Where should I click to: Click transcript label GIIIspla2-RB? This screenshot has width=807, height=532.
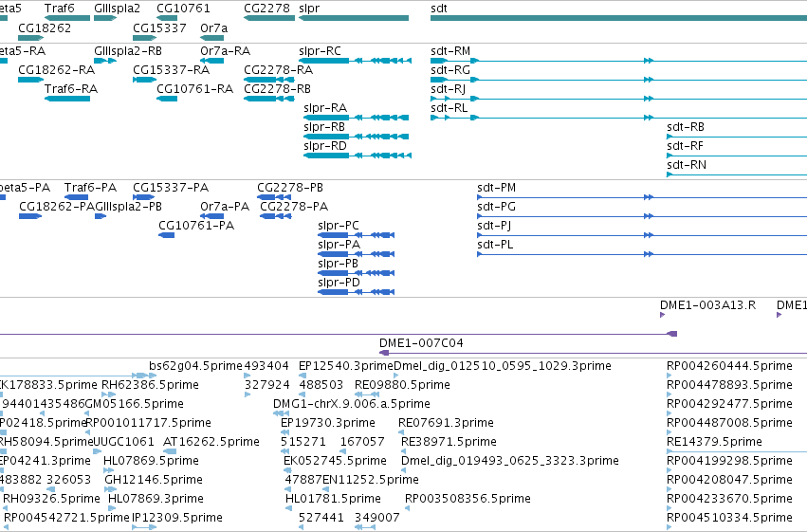pos(128,51)
